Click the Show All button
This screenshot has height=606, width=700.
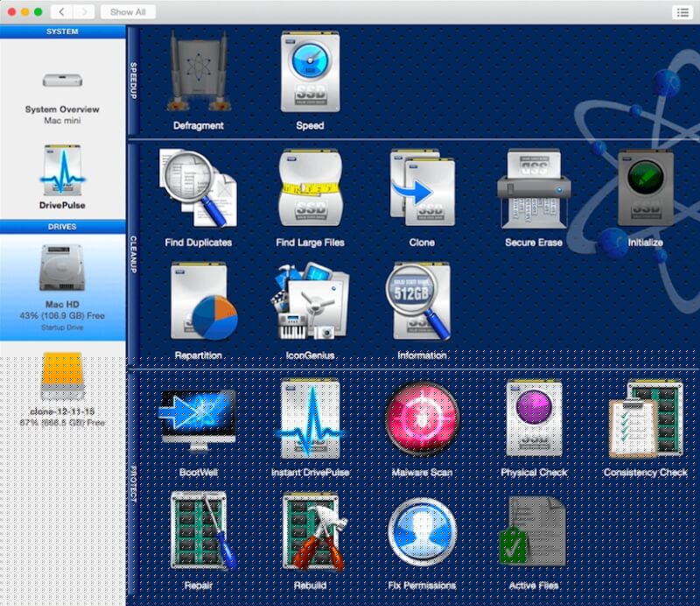(x=128, y=12)
